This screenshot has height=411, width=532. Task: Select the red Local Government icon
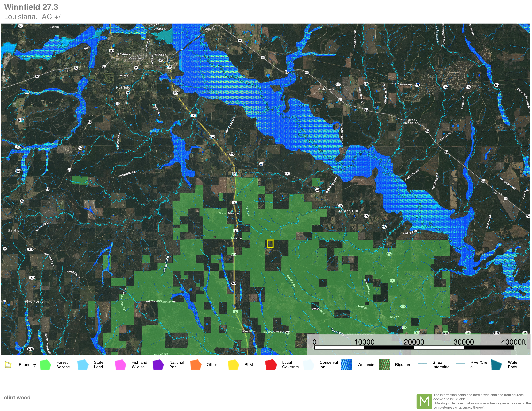click(271, 364)
